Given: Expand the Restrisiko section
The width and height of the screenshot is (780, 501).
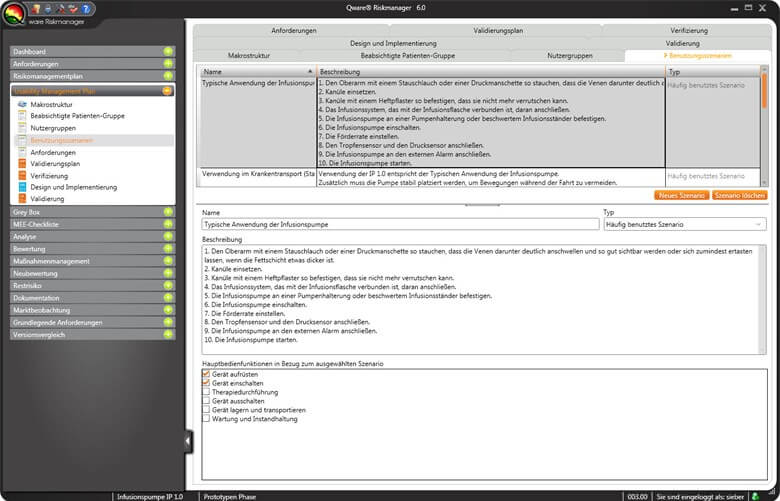Looking at the screenshot, I should (168, 286).
